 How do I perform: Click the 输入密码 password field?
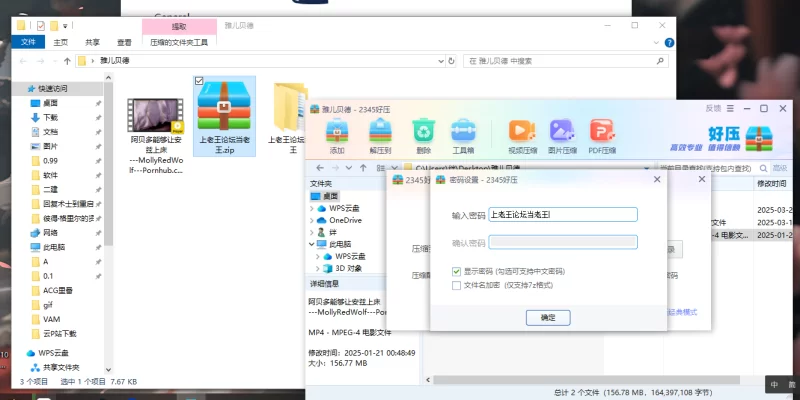click(x=563, y=215)
